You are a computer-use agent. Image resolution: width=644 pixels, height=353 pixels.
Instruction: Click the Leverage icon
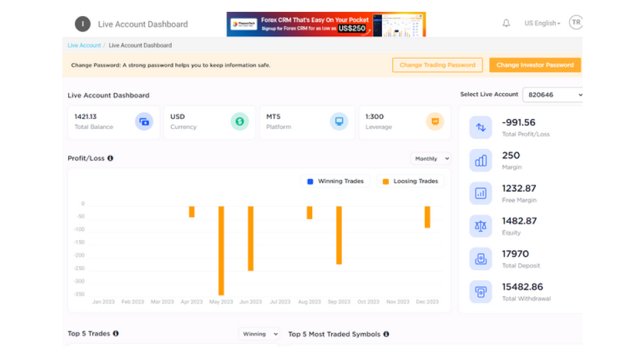434,122
